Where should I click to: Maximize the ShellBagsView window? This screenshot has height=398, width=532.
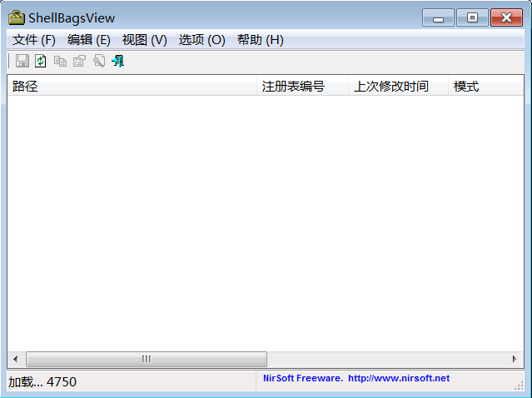pos(472,17)
